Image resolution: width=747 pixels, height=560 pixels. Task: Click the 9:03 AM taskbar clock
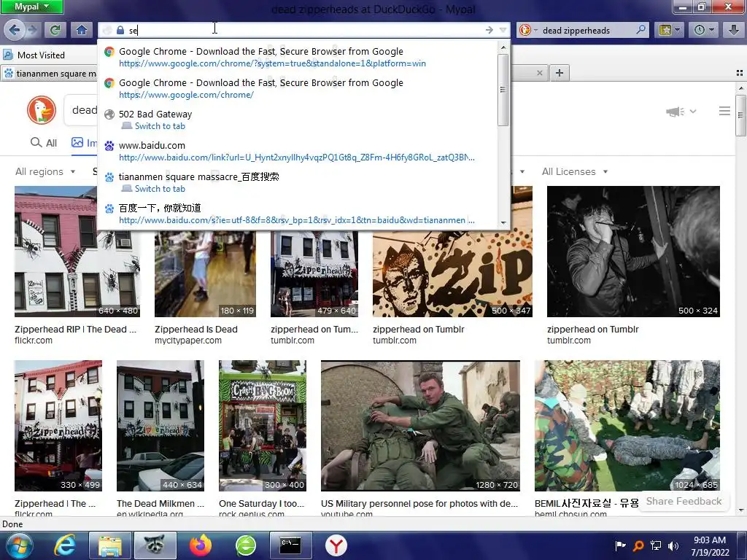tap(710, 545)
